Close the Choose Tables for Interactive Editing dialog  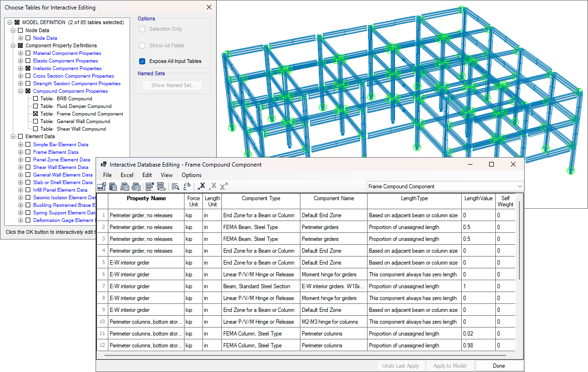[209, 7]
